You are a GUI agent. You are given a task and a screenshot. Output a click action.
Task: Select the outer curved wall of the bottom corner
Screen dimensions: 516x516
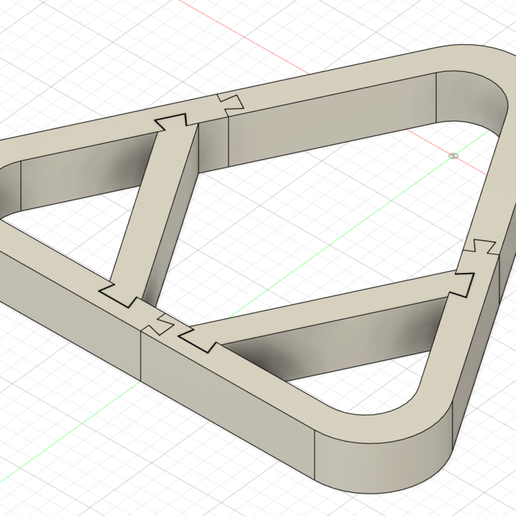point(383,467)
